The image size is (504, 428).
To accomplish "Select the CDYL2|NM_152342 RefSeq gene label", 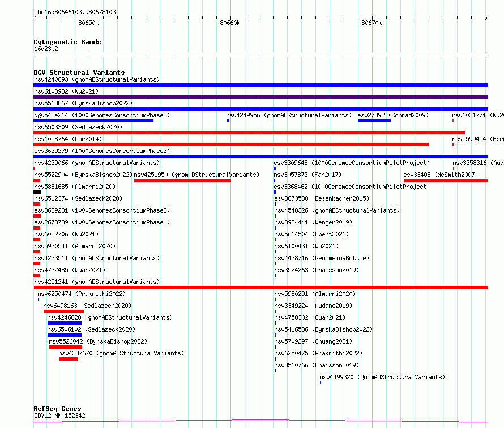I will click(59, 416).
